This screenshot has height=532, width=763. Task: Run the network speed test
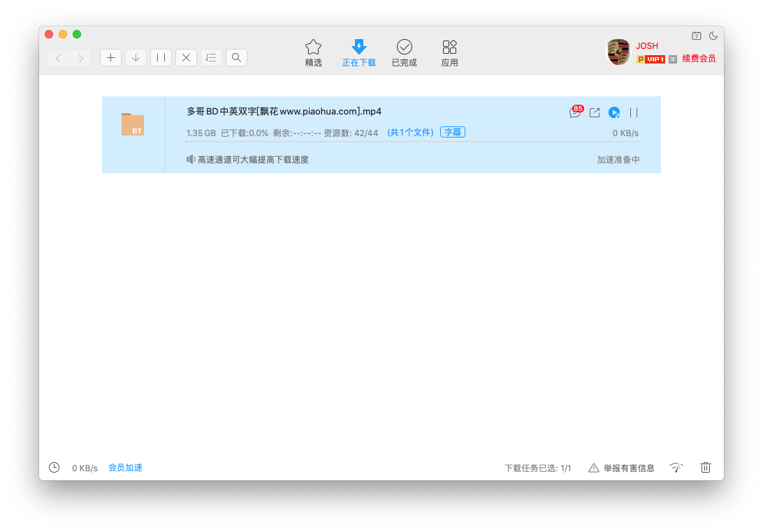(676, 468)
